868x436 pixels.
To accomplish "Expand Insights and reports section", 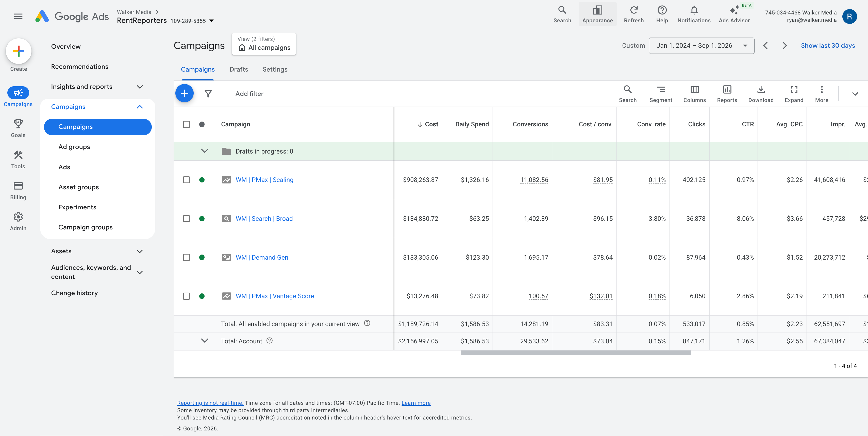I will [x=140, y=87].
